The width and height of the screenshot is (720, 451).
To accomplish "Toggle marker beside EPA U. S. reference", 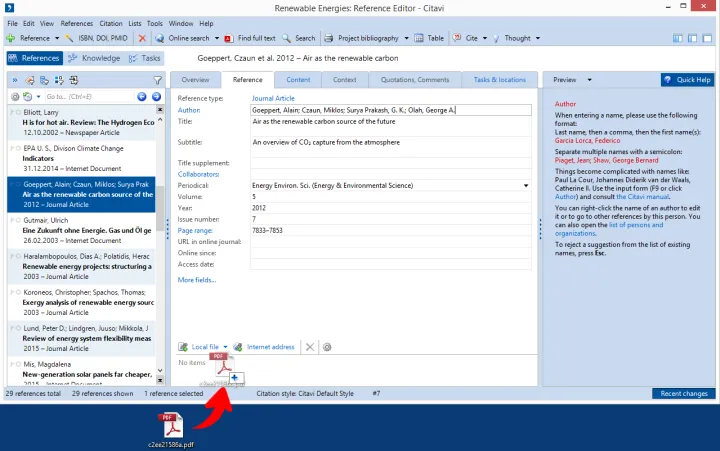I will [x=17, y=148].
